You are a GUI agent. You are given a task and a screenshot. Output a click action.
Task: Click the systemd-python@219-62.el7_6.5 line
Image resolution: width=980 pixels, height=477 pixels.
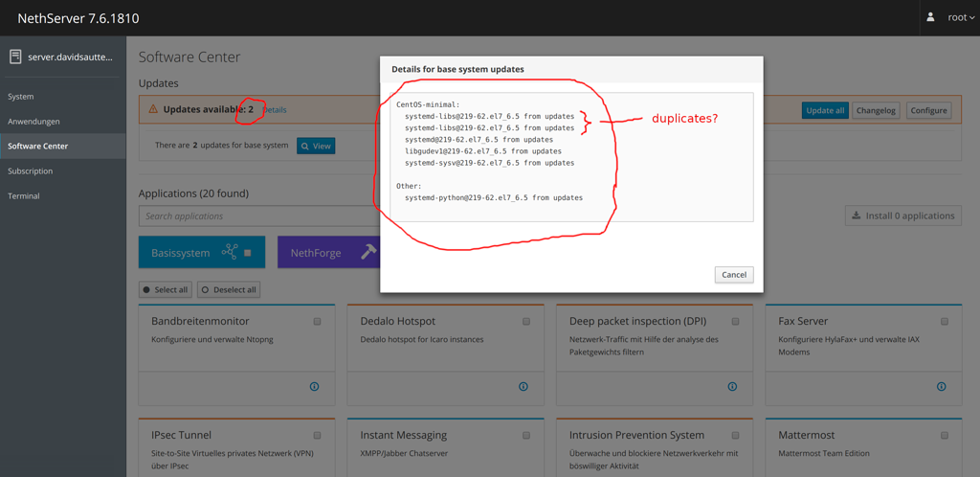[x=494, y=197]
